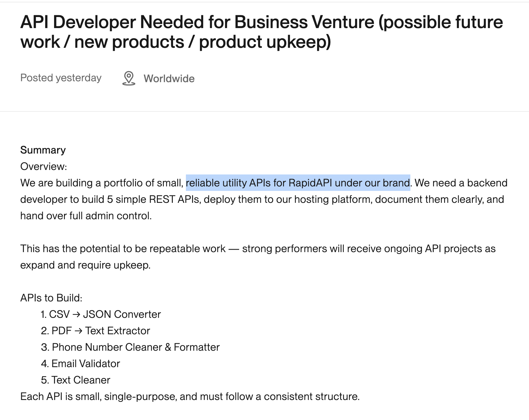Image resolution: width=529 pixels, height=420 pixels.
Task: Click the 'Each API is small' sentence
Action: coord(190,396)
